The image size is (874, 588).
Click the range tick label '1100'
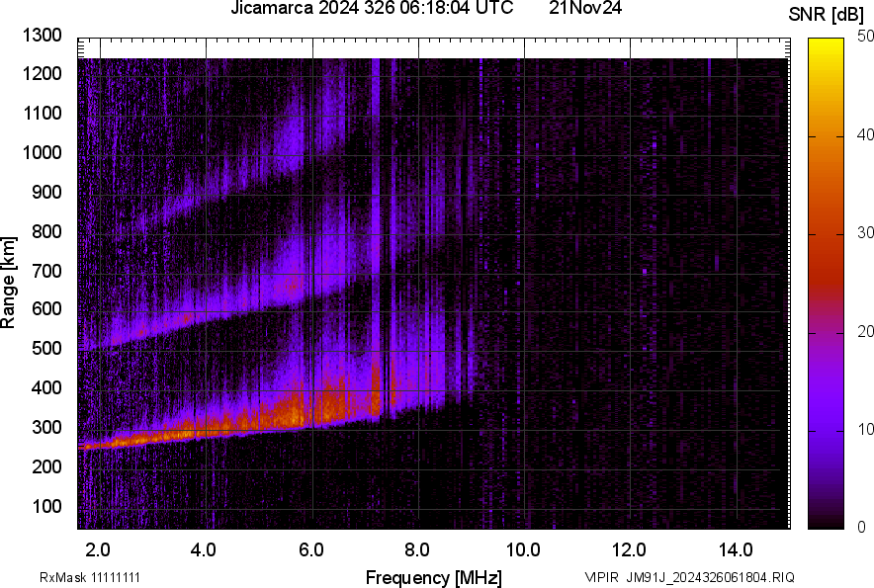pyautogui.click(x=42, y=113)
